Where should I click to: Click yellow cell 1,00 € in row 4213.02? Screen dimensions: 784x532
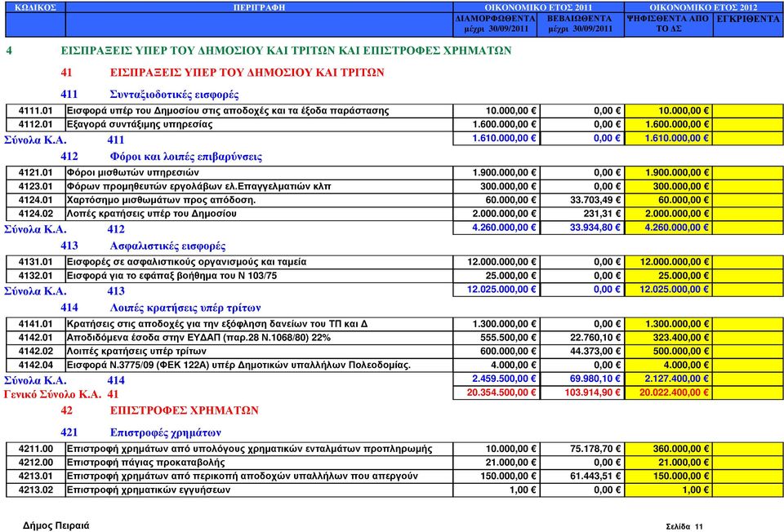pyautogui.click(x=669, y=490)
